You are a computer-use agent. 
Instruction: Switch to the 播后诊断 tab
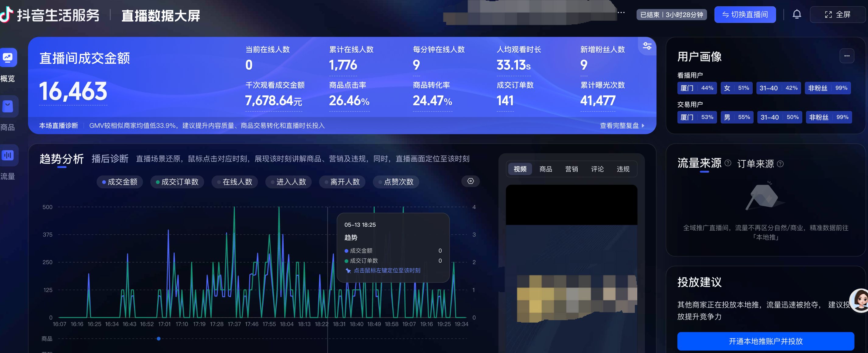tap(110, 159)
